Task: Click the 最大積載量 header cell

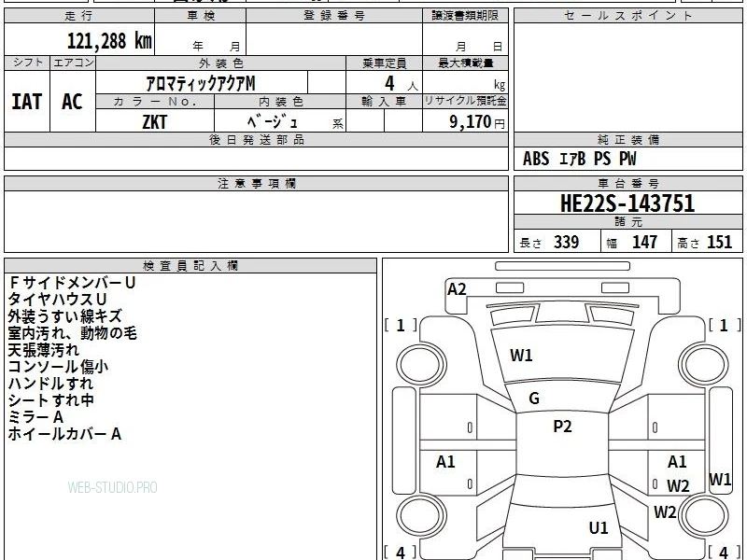Action: pos(465,63)
